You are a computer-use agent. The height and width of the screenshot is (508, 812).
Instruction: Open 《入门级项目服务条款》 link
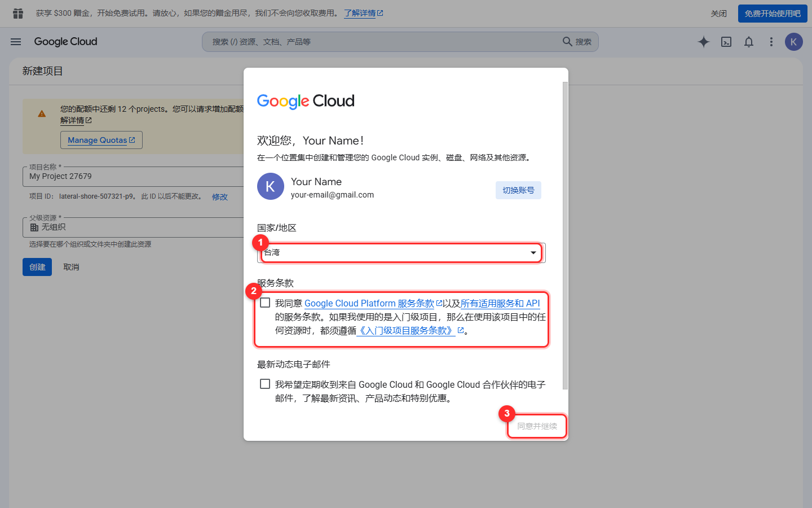pyautogui.click(x=410, y=330)
